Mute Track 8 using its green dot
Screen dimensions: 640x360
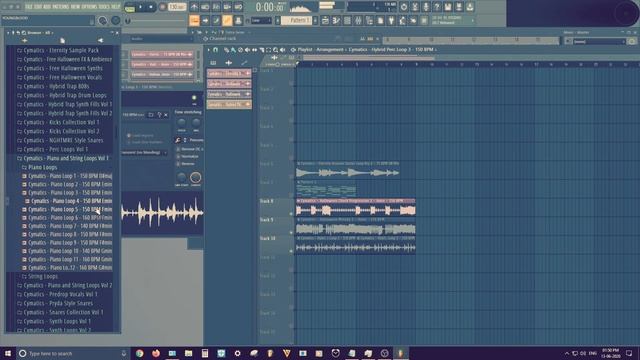point(291,213)
